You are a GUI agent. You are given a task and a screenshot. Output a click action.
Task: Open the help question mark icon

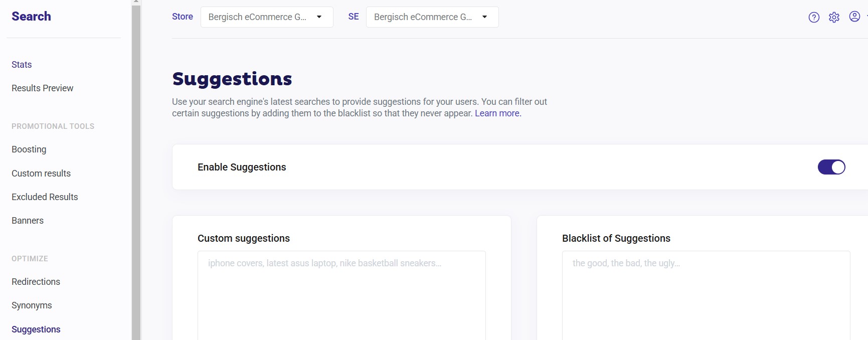click(814, 18)
